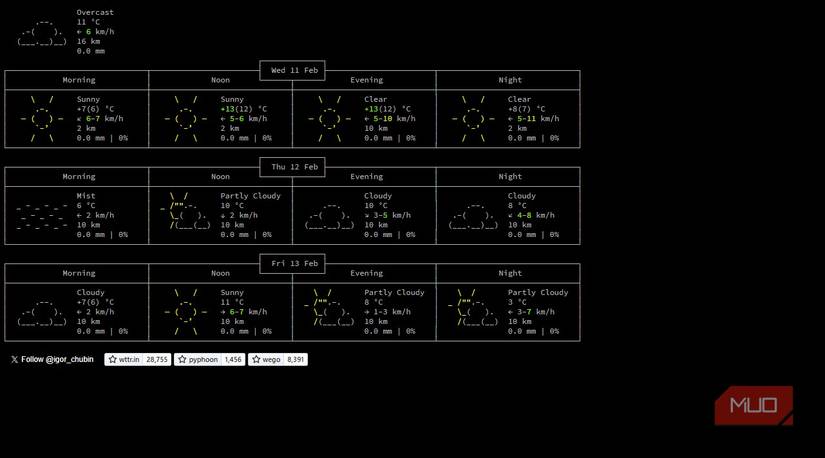The width and height of the screenshot is (825, 458).
Task: Click the Thu 12 Feb Noon partly cloudy icon
Action: point(186,211)
